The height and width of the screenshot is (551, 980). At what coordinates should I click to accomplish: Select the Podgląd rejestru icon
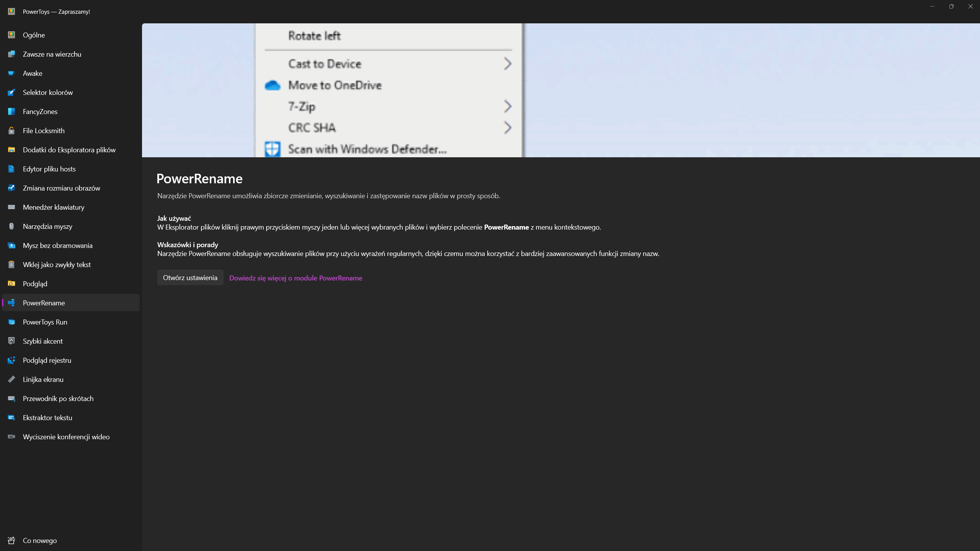tap(11, 360)
